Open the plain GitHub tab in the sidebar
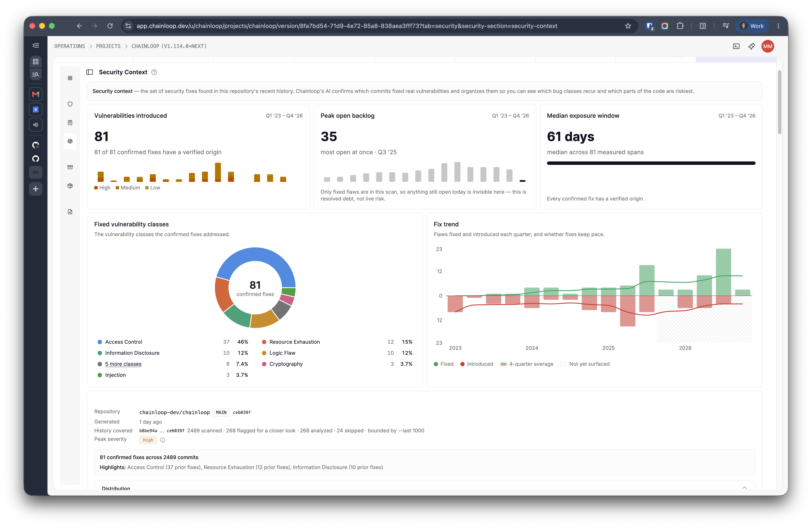The height and width of the screenshot is (527, 812). 35,158
